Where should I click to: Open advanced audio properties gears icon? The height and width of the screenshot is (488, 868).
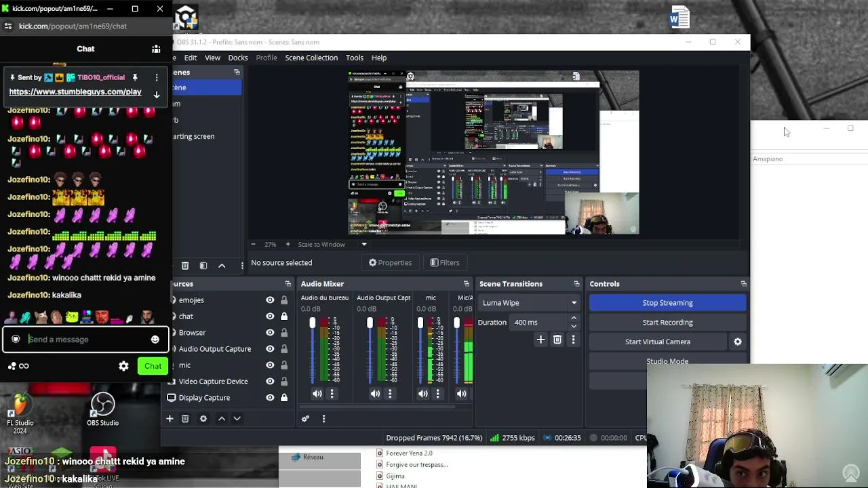(305, 419)
